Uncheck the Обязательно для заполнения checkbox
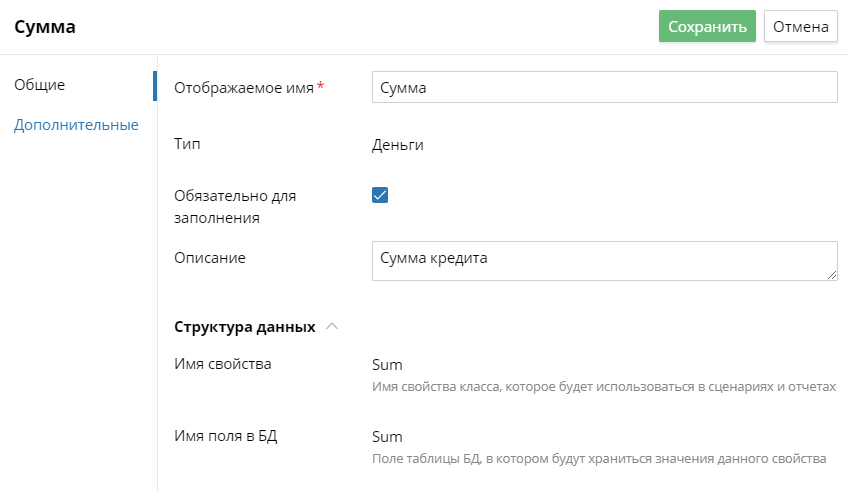This screenshot has height=491, width=849. coord(380,195)
